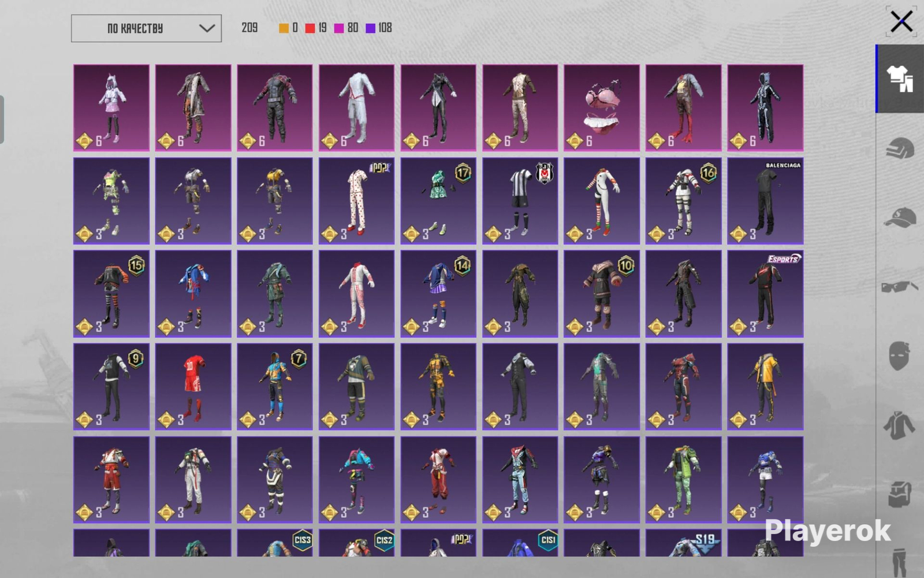Click the pink quality indicator square
924x578 pixels.
(x=339, y=28)
